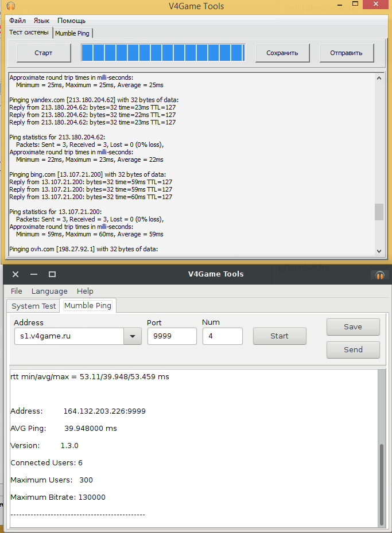Click the Maximum Users: 300 line
Screen dimensions: 392x533
(x=51, y=480)
